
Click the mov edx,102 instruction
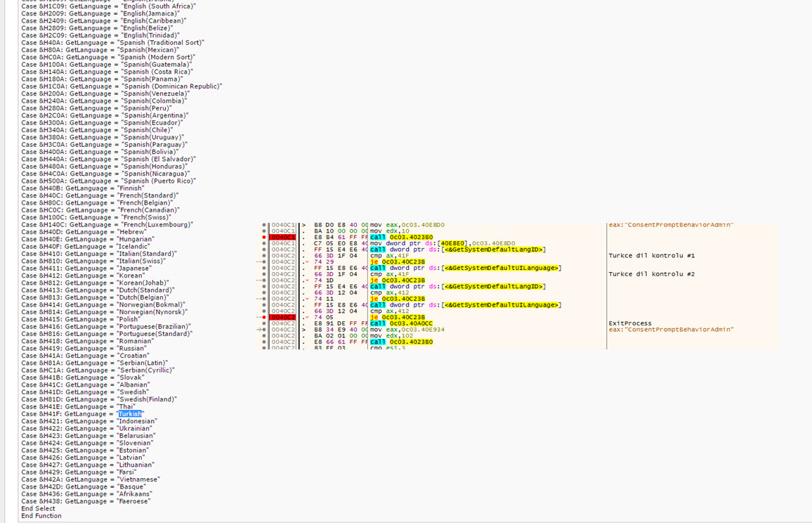(x=393, y=336)
